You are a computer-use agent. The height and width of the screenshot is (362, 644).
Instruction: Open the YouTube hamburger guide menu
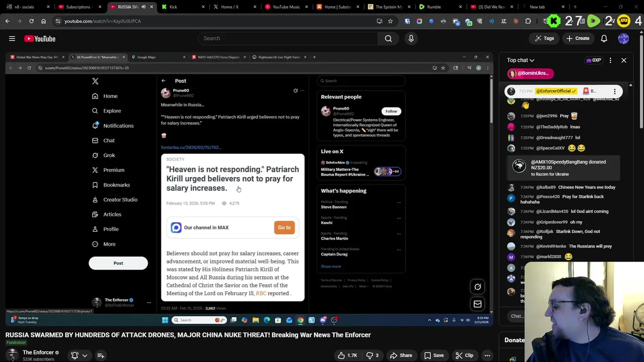click(12, 38)
